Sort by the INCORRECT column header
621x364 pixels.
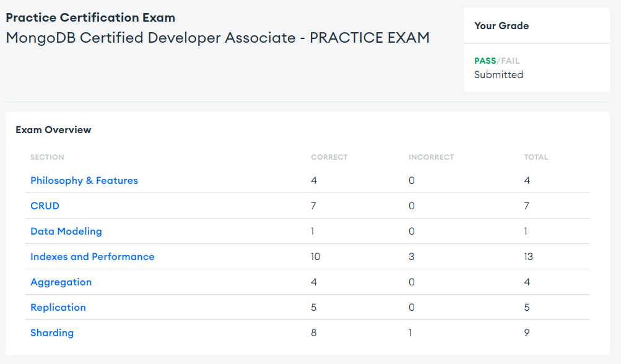[x=431, y=157]
